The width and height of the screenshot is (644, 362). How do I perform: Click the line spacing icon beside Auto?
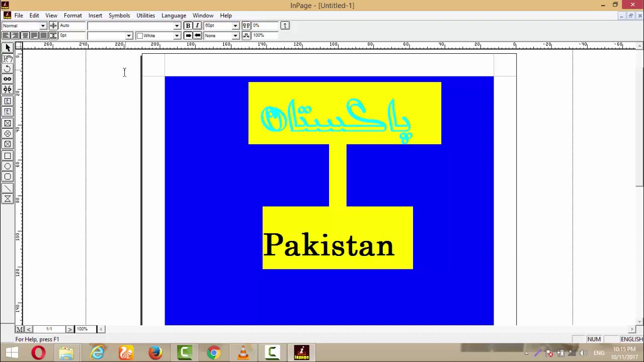pyautogui.click(x=53, y=26)
